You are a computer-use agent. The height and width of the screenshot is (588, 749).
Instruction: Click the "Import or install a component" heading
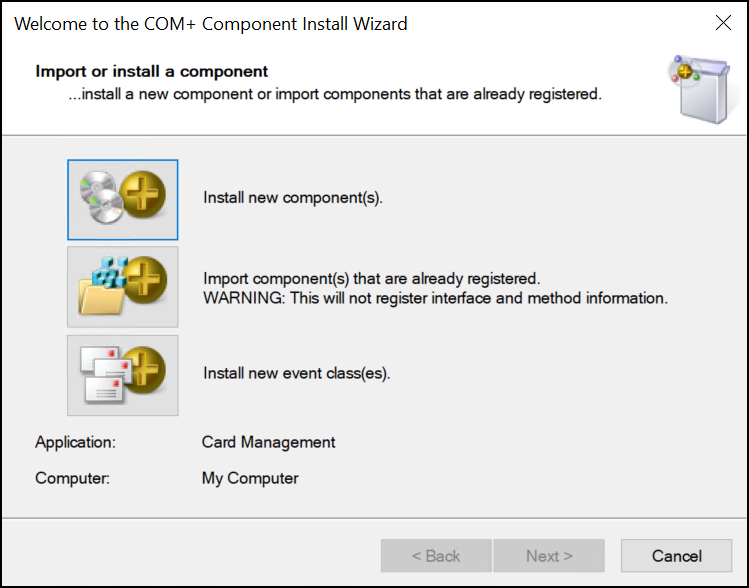click(151, 72)
